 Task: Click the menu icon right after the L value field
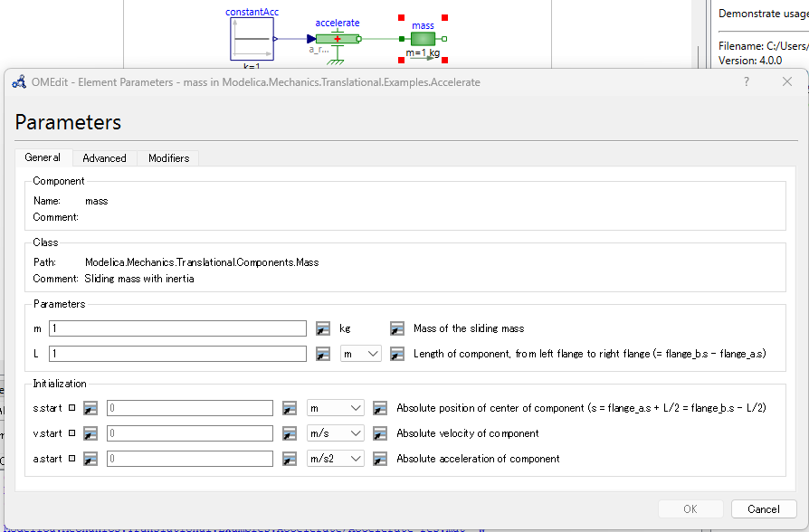(x=323, y=354)
